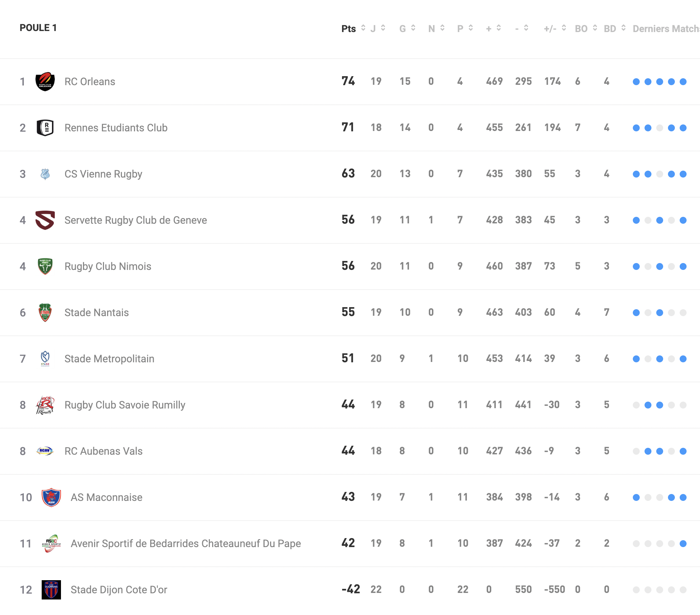
Task: Click the RC Orleans club logo
Action: pos(45,82)
